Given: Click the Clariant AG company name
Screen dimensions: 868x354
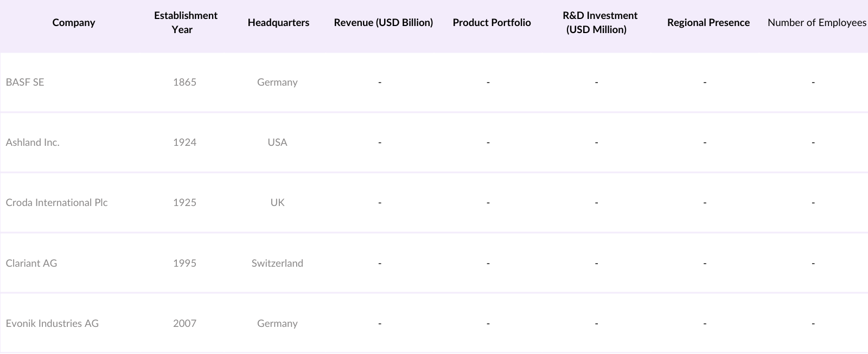Looking at the screenshot, I should pyautogui.click(x=31, y=263).
